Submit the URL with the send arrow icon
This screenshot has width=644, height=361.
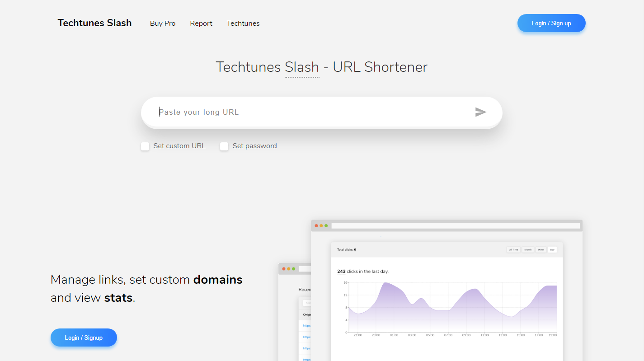pyautogui.click(x=481, y=112)
